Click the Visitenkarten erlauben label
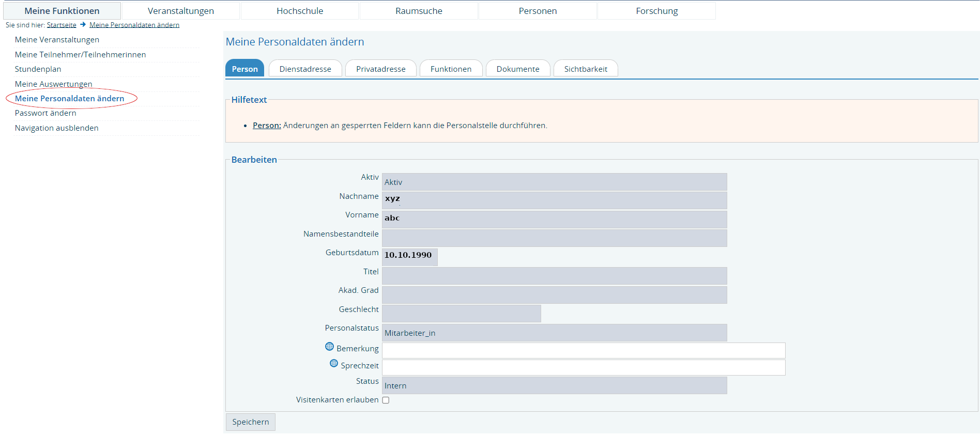Screen dimensions: 980x436 tap(337, 400)
